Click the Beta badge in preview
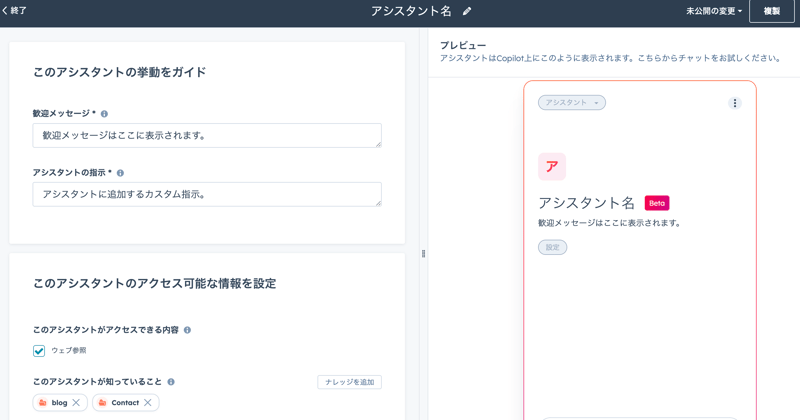The height and width of the screenshot is (420, 800). [657, 203]
